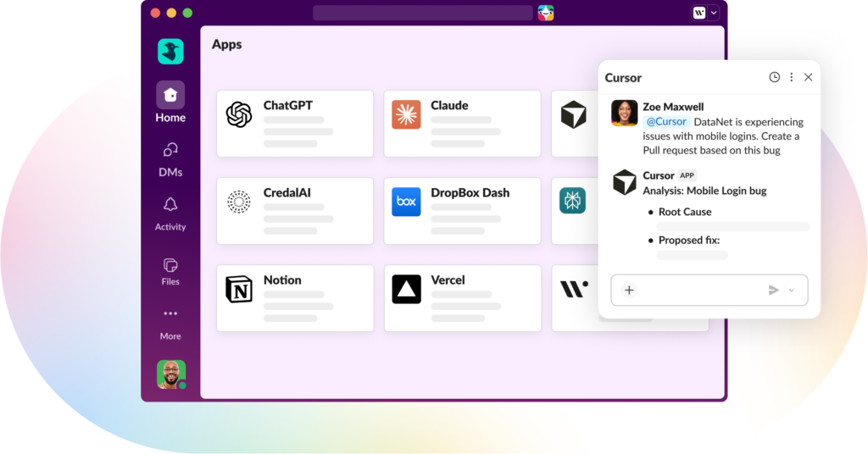Click Zoe Maxwell's avatar
Viewport: 868px width, 454px height.
click(x=624, y=113)
